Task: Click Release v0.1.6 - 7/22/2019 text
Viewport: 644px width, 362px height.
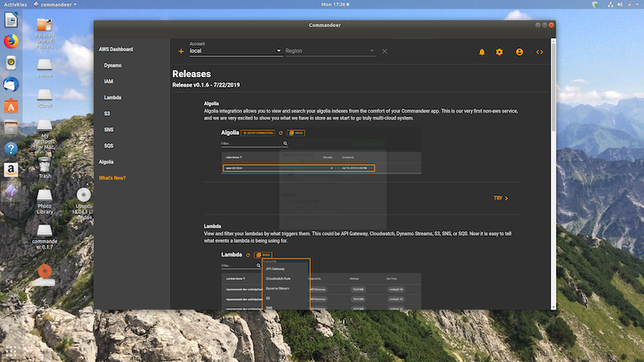Action: (206, 85)
